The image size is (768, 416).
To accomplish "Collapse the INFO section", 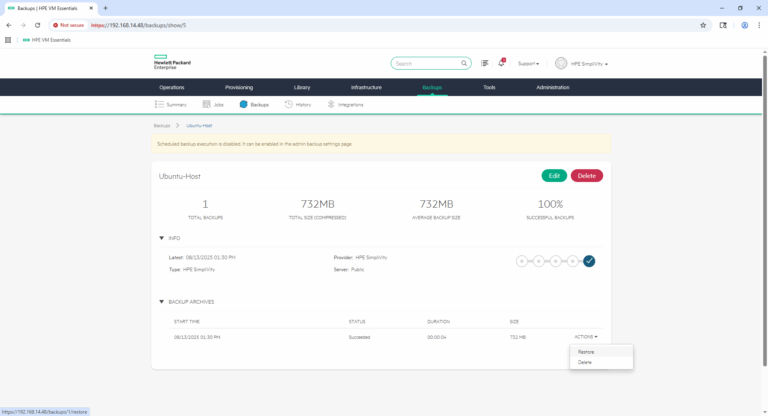I will 162,238.
